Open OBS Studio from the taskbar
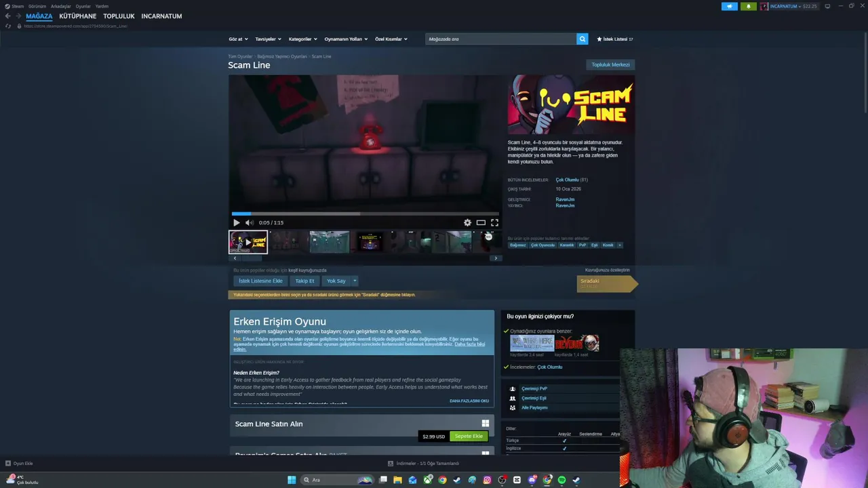The width and height of the screenshot is (868, 488). pos(502,480)
